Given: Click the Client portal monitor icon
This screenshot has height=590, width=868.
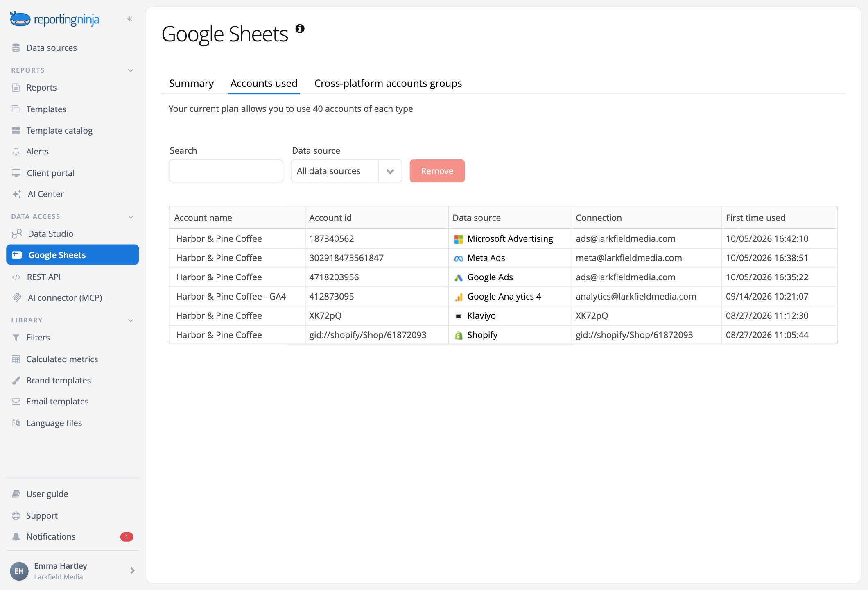Looking at the screenshot, I should [16, 173].
